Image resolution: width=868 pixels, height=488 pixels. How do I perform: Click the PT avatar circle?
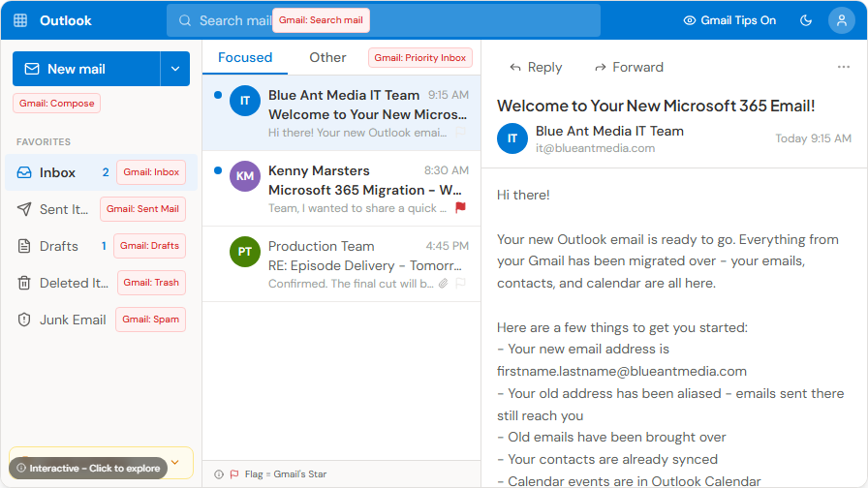coord(245,251)
